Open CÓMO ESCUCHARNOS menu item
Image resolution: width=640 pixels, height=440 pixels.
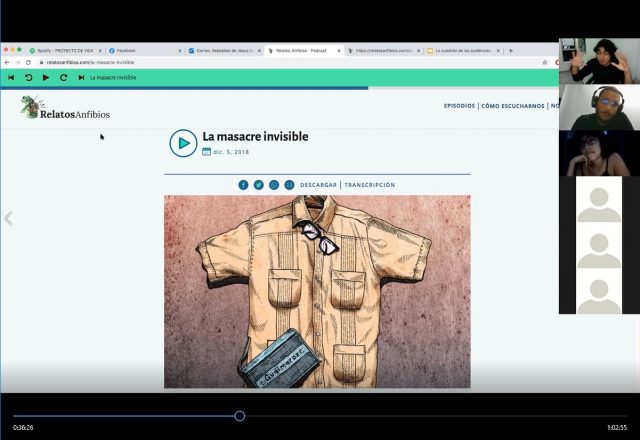(x=513, y=105)
